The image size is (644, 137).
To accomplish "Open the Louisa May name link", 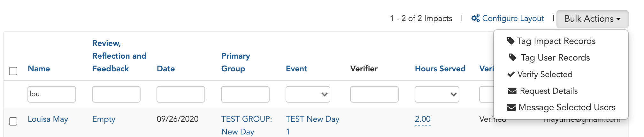I will click(48, 119).
